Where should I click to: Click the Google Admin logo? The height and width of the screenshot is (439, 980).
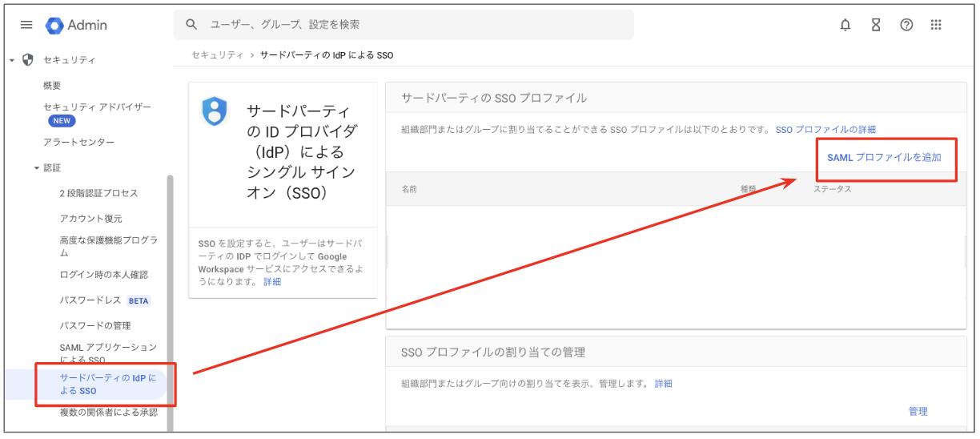coord(76,25)
